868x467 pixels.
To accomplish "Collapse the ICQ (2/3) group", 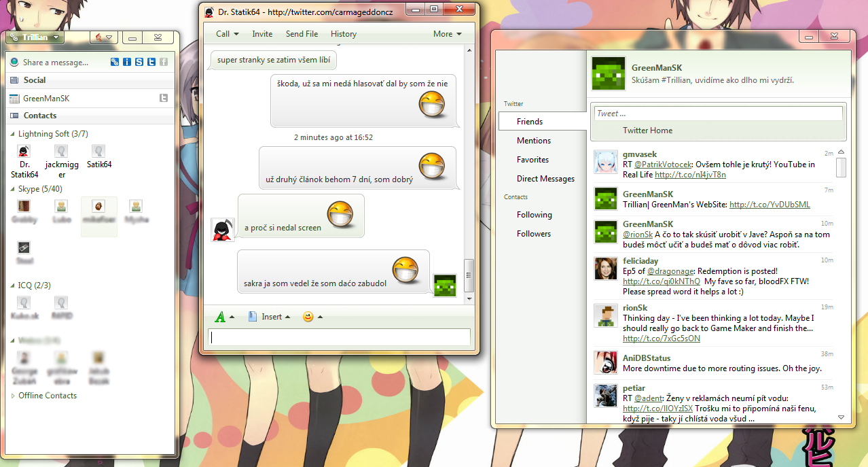I will [x=13, y=286].
